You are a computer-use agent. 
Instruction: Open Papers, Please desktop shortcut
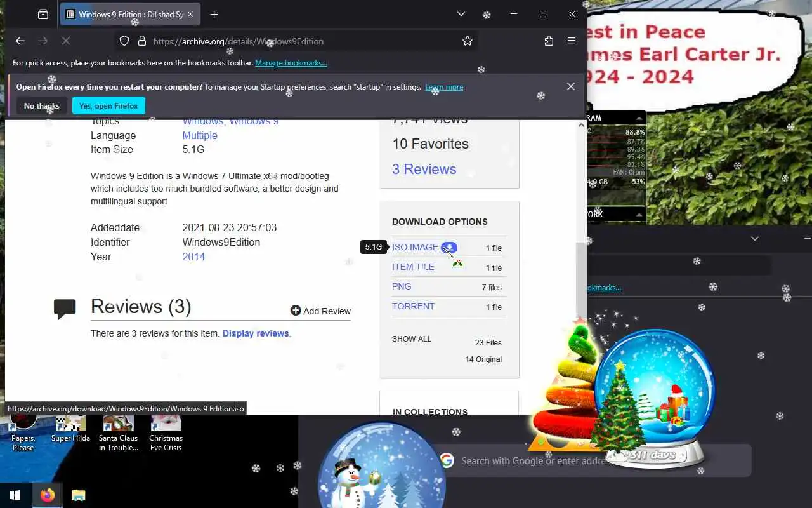(23, 433)
